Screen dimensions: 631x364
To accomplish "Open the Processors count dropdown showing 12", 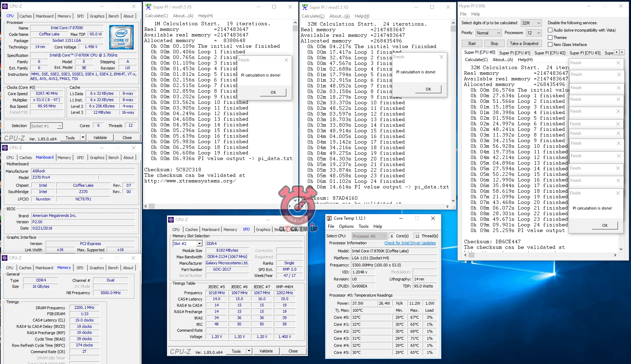I will 534,33.
